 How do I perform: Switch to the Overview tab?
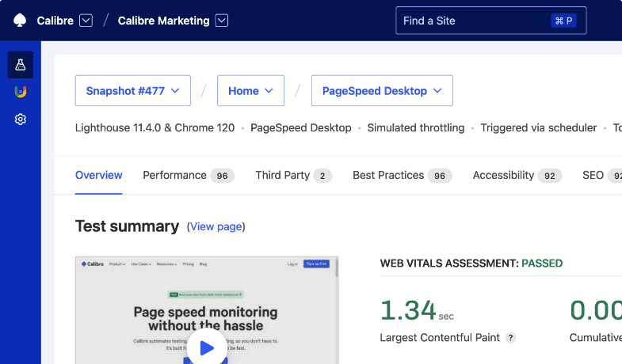[98, 176]
